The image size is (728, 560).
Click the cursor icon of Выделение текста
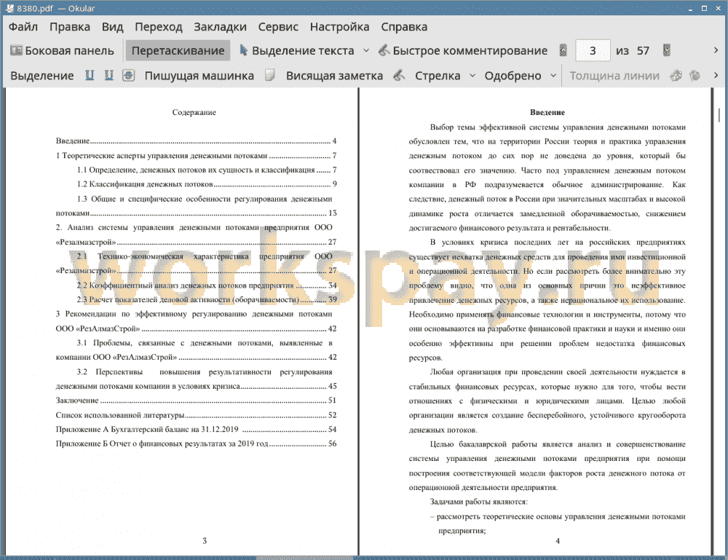tap(243, 50)
